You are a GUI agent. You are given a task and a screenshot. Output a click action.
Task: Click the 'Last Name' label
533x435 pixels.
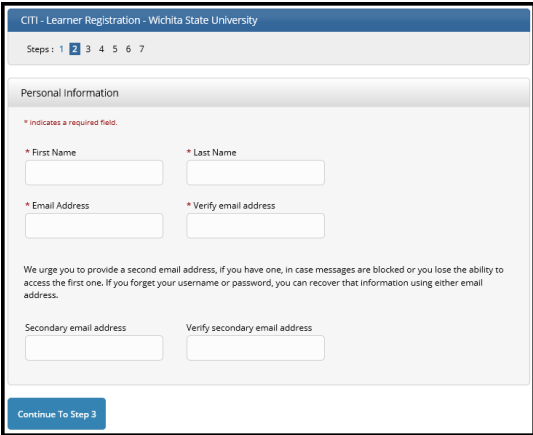coord(214,153)
